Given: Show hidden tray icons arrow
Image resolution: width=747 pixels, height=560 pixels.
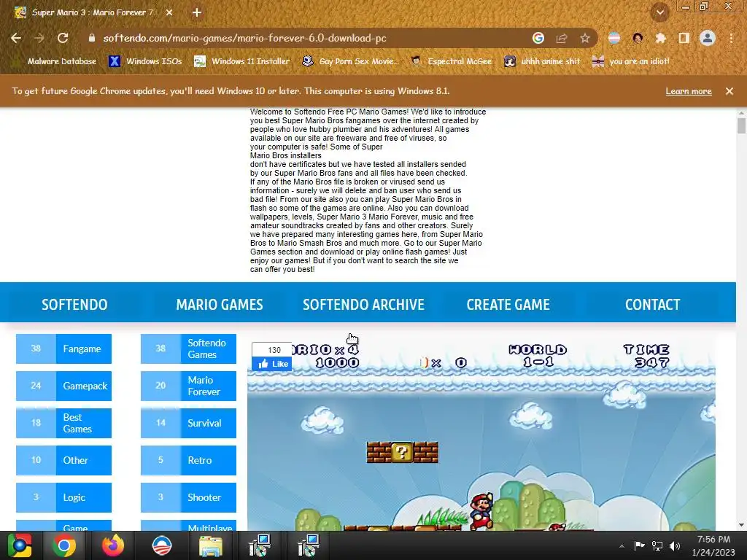Looking at the screenshot, I should (x=622, y=546).
